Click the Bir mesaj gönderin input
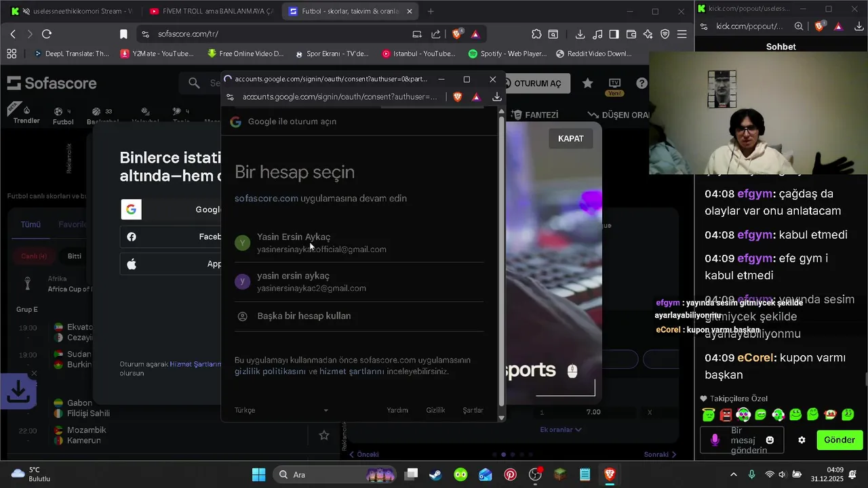868x488 pixels. [x=742, y=440]
